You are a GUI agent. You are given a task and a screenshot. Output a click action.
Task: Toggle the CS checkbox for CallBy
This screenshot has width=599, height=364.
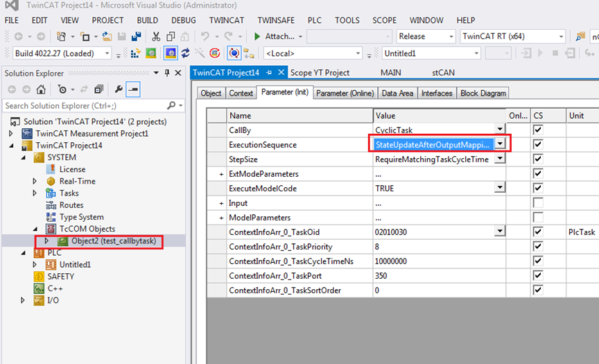point(538,130)
